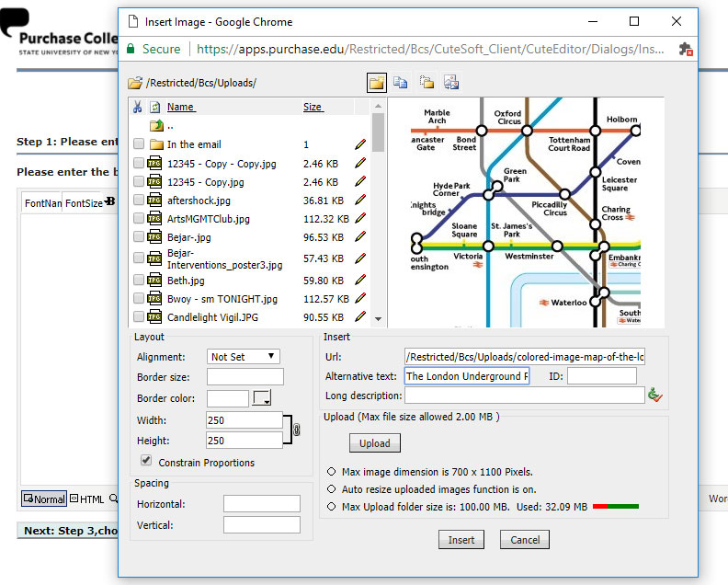
Task: Click 'Next: Step 3' button in background page
Action: (68, 531)
